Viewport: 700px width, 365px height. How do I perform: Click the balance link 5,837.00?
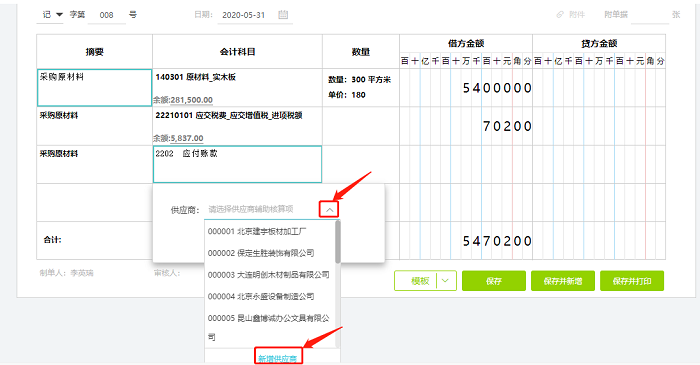tap(187, 138)
